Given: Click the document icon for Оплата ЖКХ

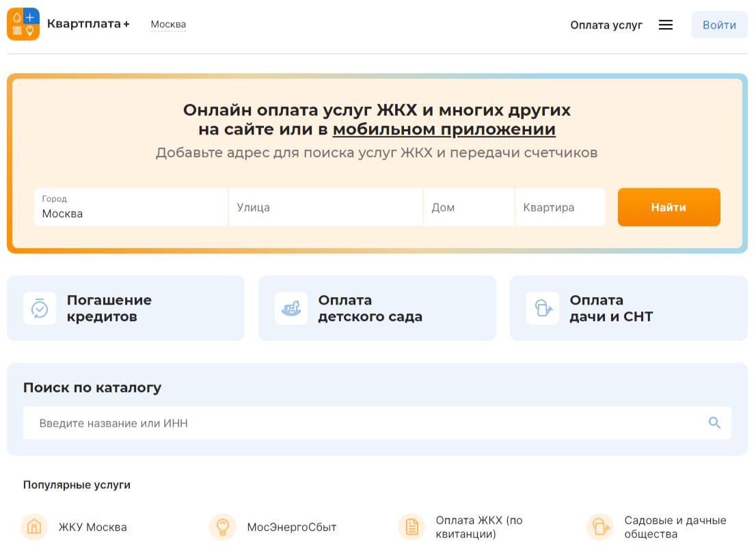Looking at the screenshot, I should click(x=411, y=527).
